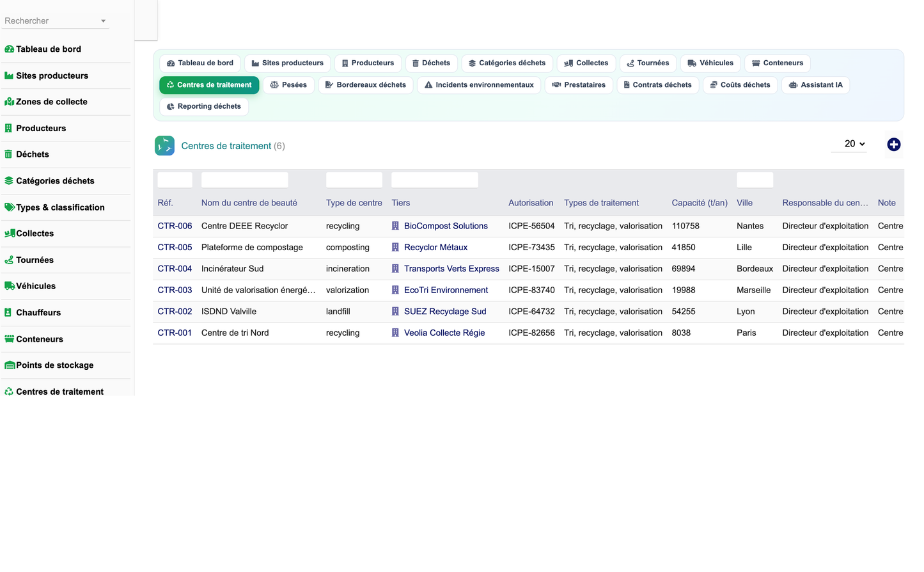Click the Types & classification tags icon
This screenshot has height=572, width=924.
[x=10, y=207]
